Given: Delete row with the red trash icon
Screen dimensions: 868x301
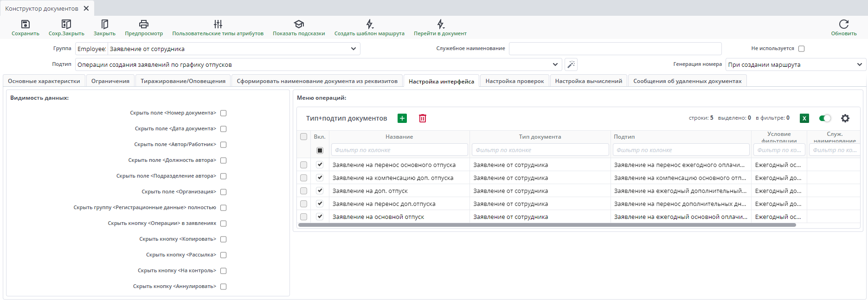Looking at the screenshot, I should (422, 118).
